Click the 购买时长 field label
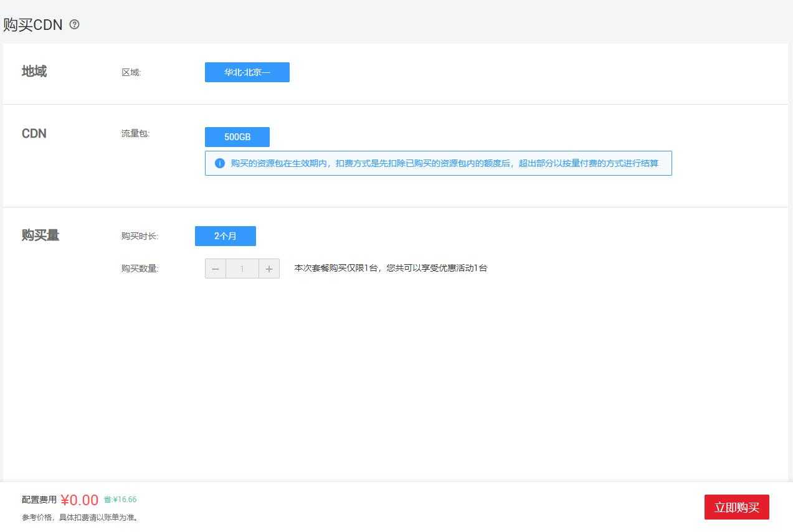This screenshot has height=532, width=793. point(140,236)
